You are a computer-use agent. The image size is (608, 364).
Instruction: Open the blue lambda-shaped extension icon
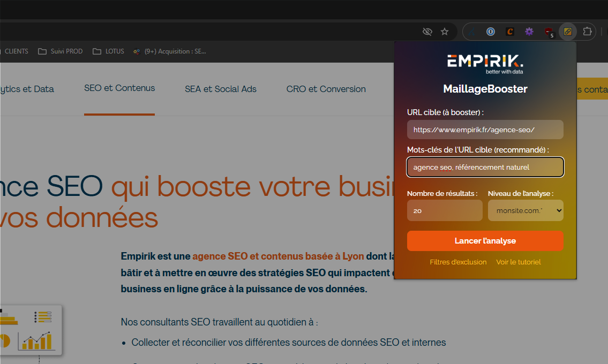point(472,32)
